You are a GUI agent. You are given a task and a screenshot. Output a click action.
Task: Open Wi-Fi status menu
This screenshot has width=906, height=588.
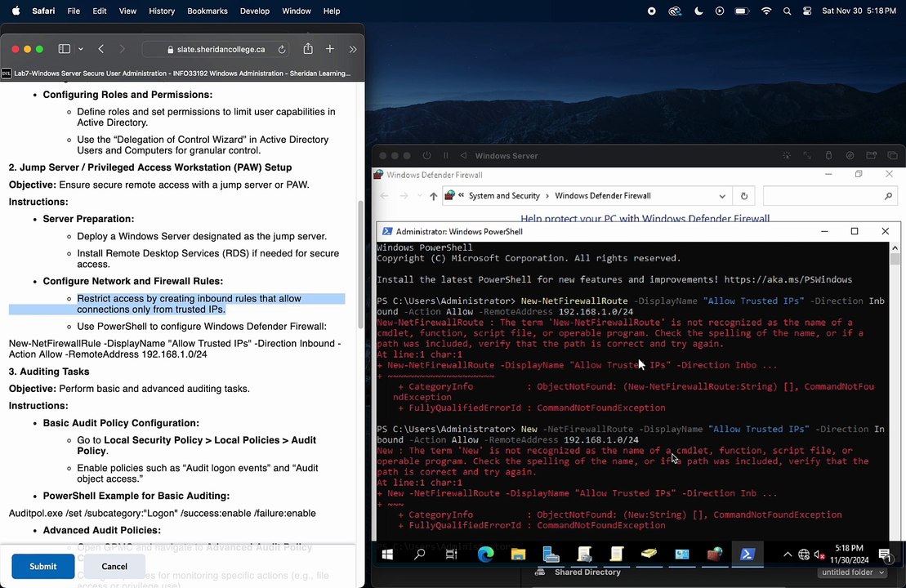point(766,11)
